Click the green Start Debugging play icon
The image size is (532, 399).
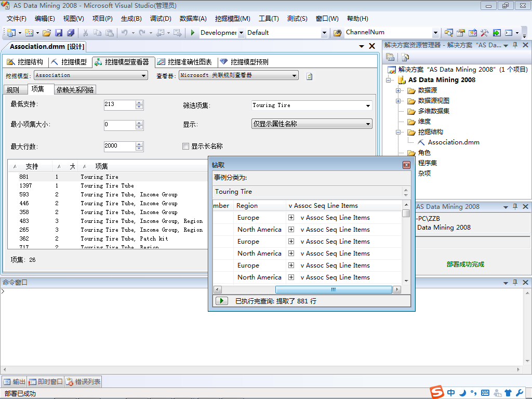click(192, 33)
